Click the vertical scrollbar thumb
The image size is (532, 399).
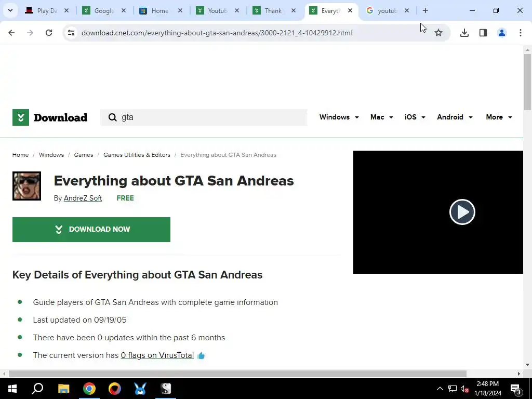(527, 82)
